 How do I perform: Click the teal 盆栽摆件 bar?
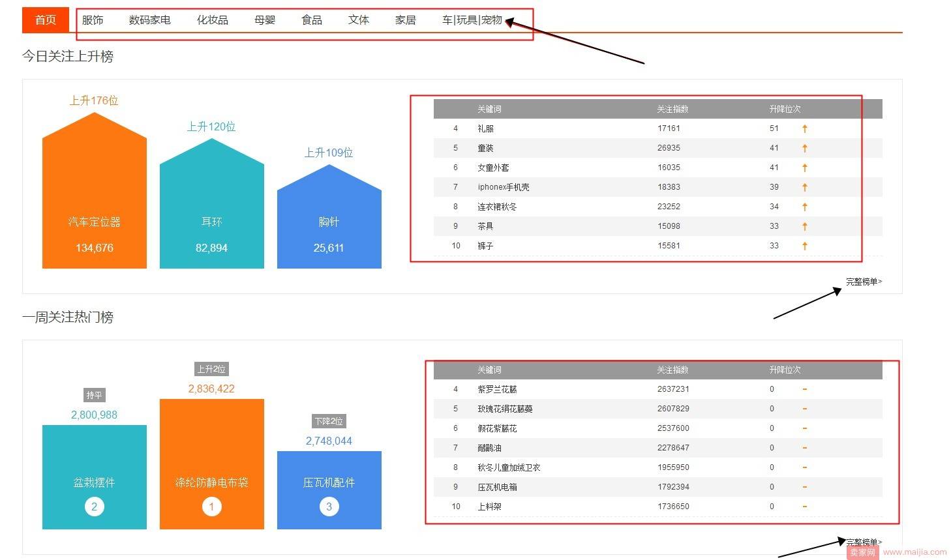(95, 477)
